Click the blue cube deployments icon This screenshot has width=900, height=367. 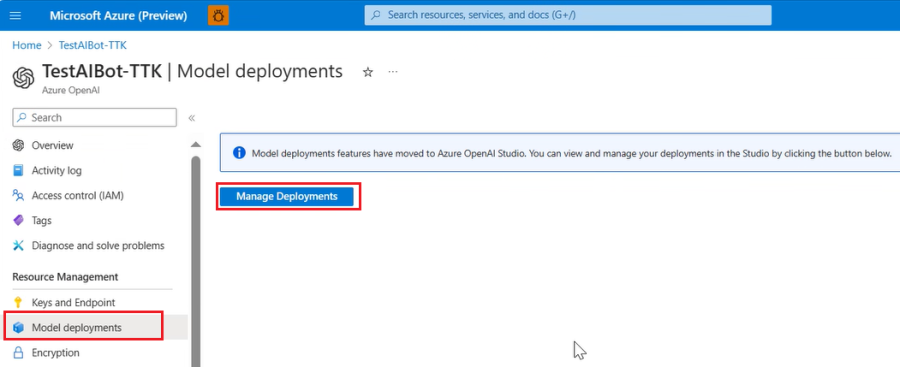pos(18,327)
